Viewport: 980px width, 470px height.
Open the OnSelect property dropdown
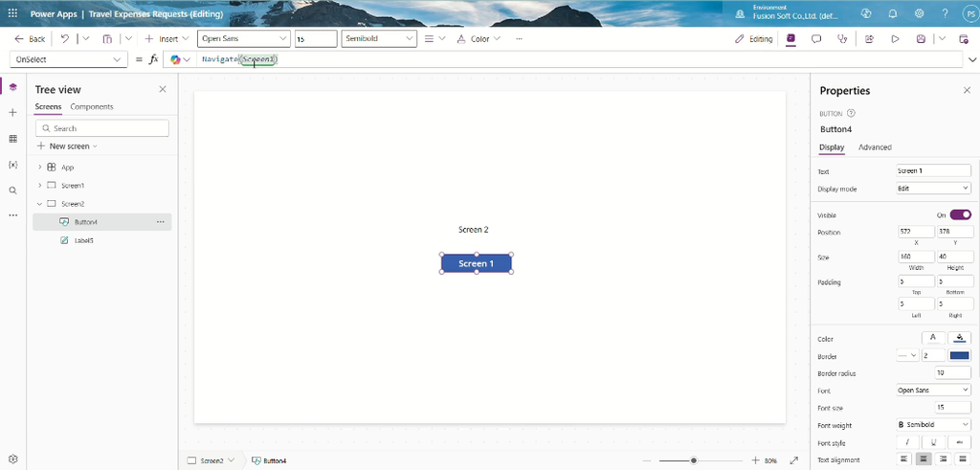click(69, 59)
